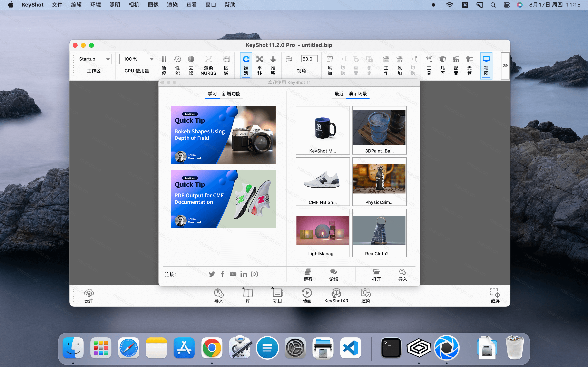Launch the animation wizard from the bottom bar

pos(307,295)
